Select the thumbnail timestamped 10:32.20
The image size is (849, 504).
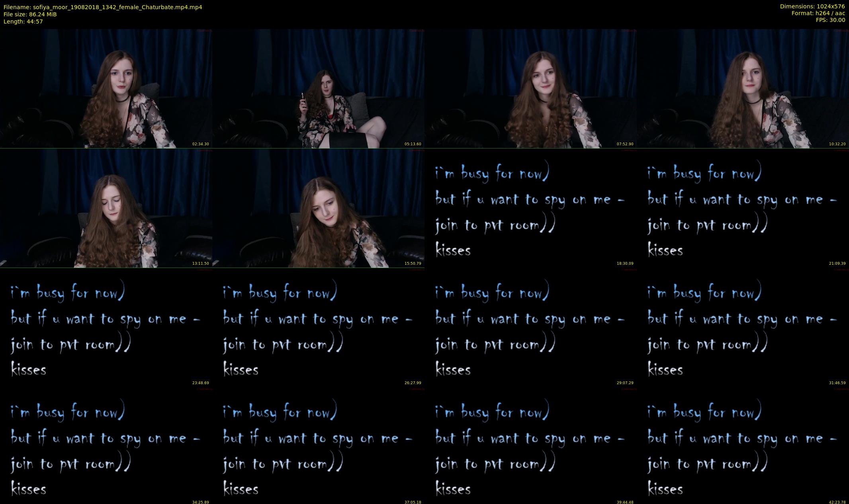(x=743, y=88)
